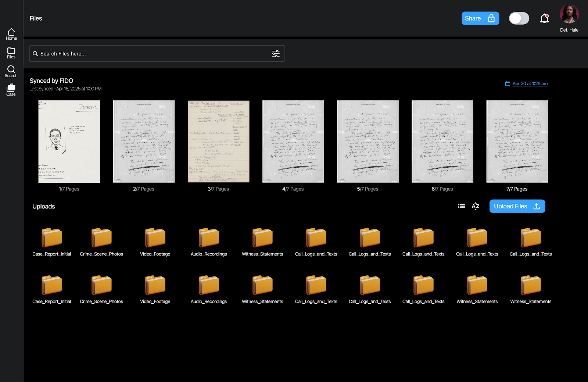Click the Synced by FIDO heading
The width and height of the screenshot is (588, 382).
click(51, 81)
